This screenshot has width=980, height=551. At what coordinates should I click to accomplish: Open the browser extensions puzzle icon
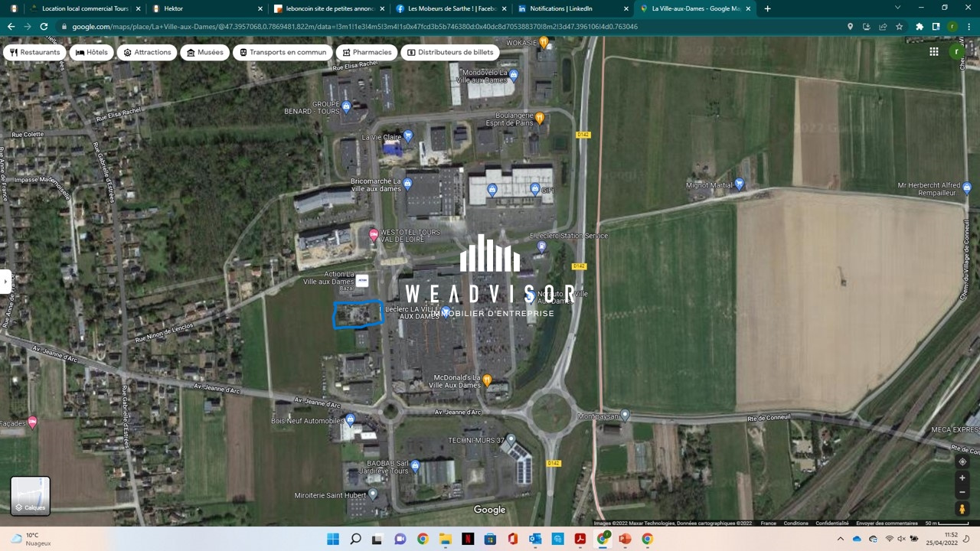point(920,26)
